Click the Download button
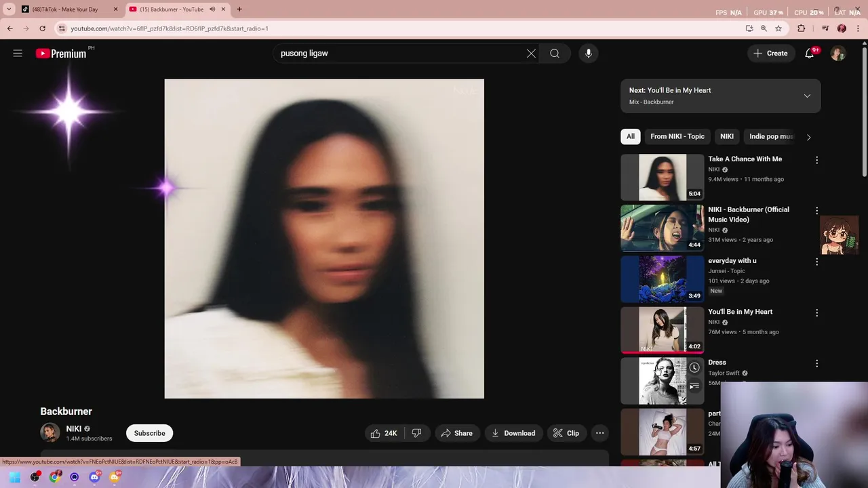The image size is (868, 488). [513, 433]
